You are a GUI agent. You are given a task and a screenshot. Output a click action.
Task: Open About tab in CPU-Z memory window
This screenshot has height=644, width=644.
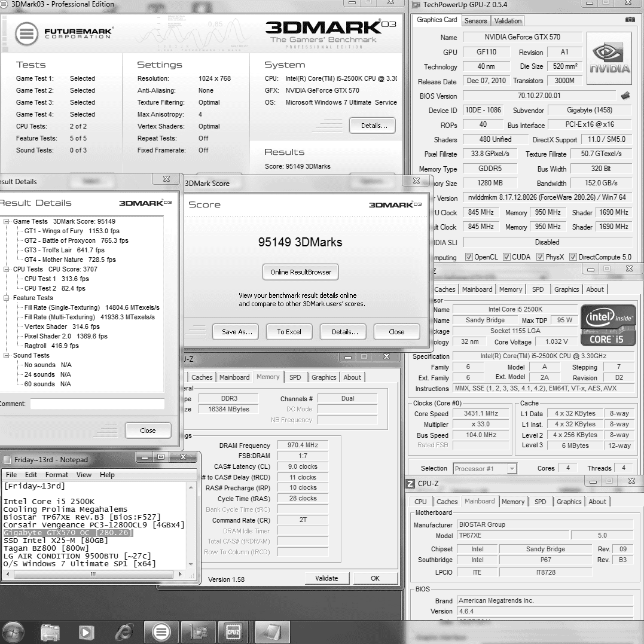352,377
